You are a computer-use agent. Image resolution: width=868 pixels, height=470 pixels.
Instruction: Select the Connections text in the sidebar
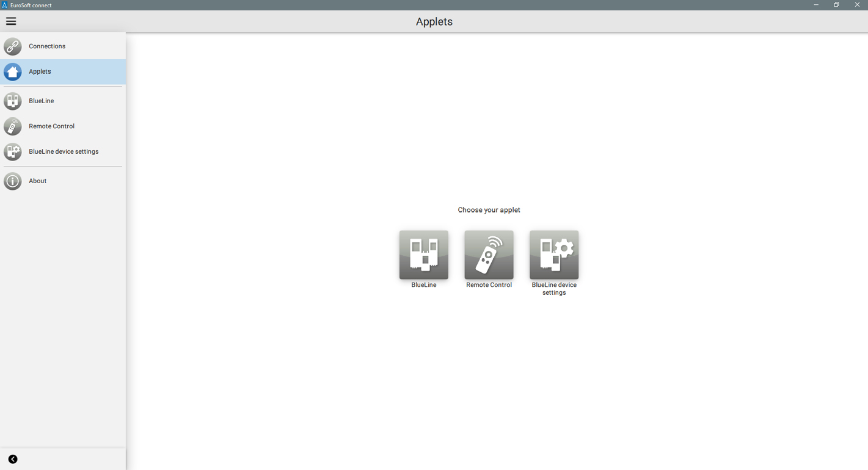point(47,46)
